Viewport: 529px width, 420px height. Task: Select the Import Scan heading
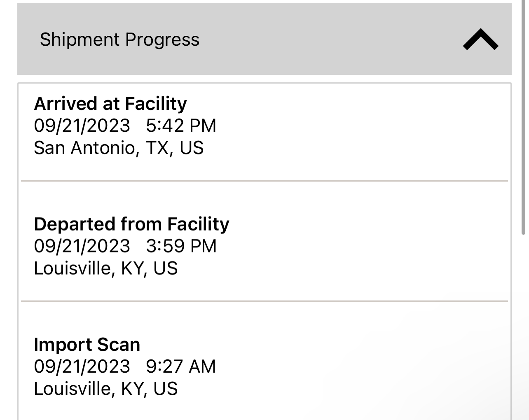[x=87, y=345]
